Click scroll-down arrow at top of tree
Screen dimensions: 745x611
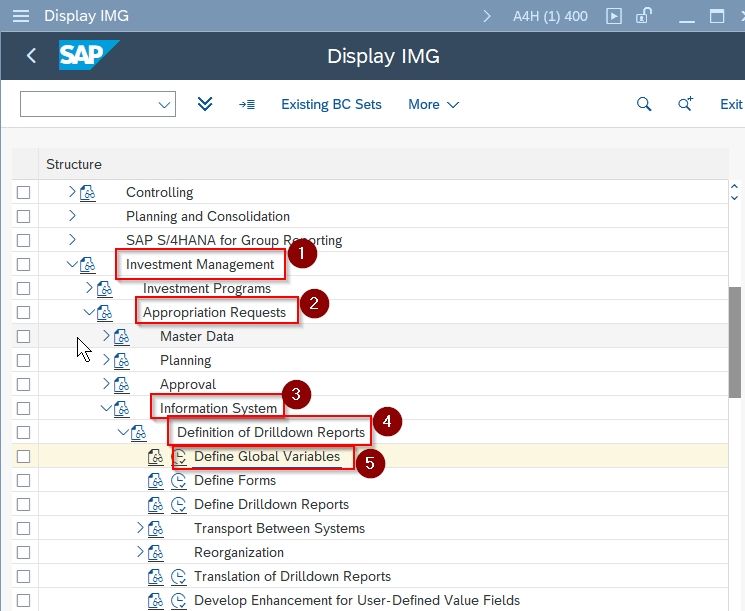[x=735, y=197]
